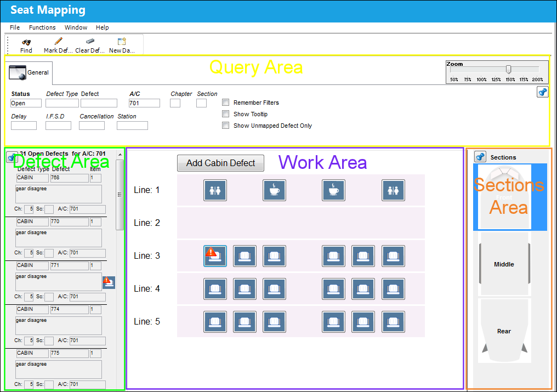Click into the Chapter field
Screen dimensions: 557x392
[175, 103]
